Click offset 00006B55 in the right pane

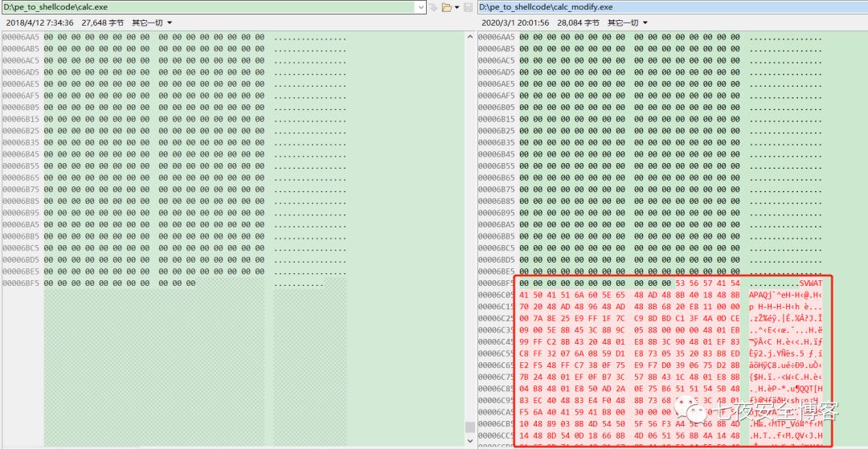click(x=497, y=166)
